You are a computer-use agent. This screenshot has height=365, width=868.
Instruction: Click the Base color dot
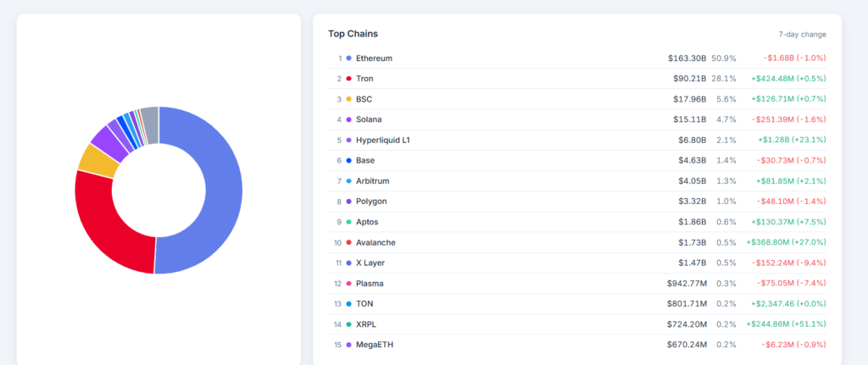348,160
